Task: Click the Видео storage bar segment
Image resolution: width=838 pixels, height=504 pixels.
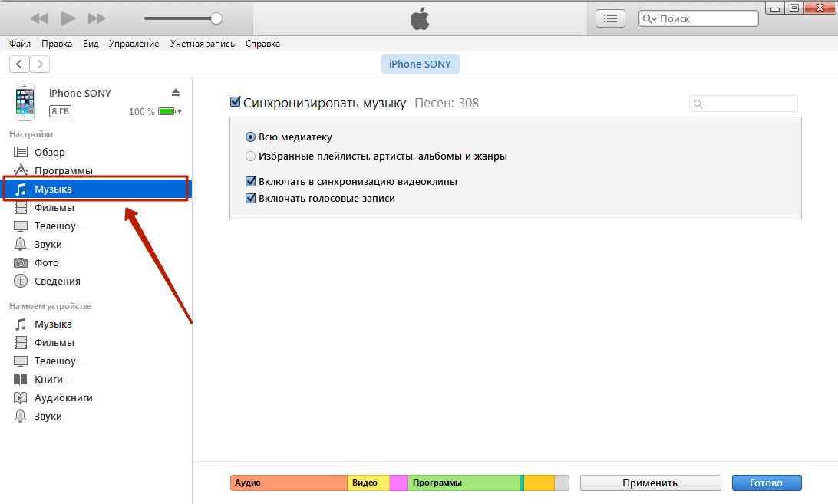Action: coord(368,483)
